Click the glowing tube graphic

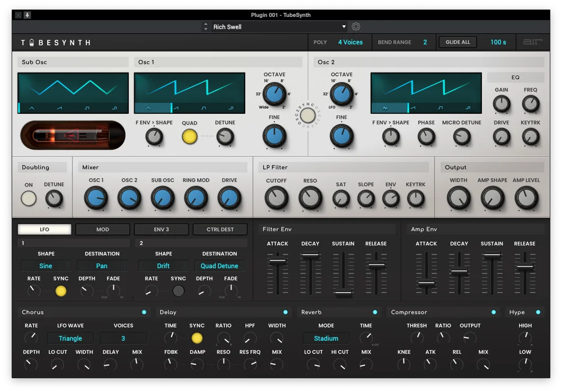(73, 135)
